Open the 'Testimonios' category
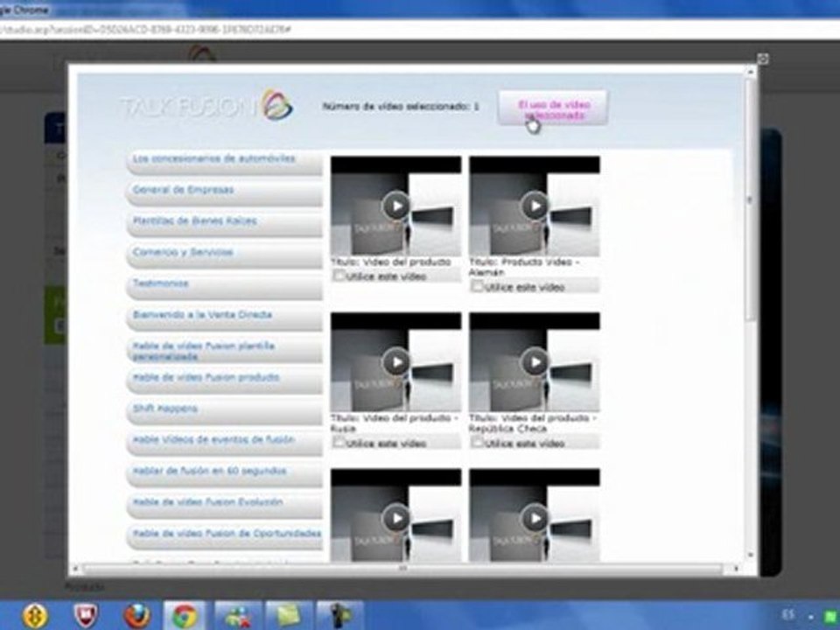This screenshot has width=840, height=630. (x=225, y=287)
